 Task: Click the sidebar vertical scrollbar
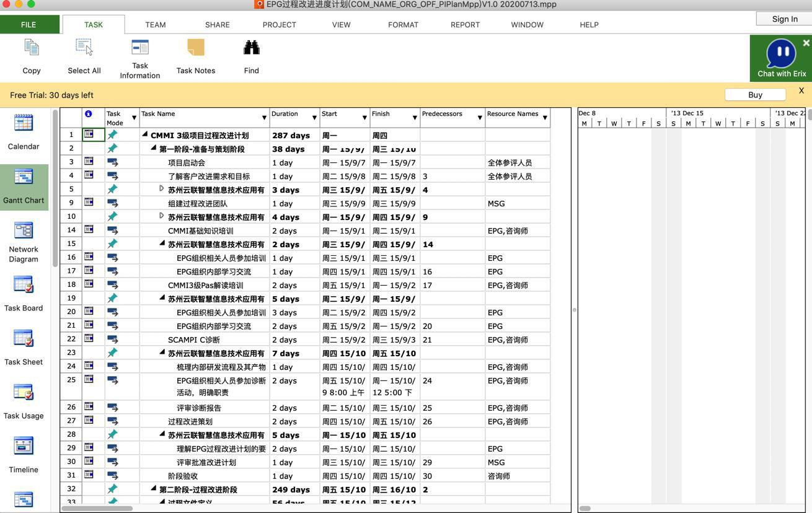(55, 189)
